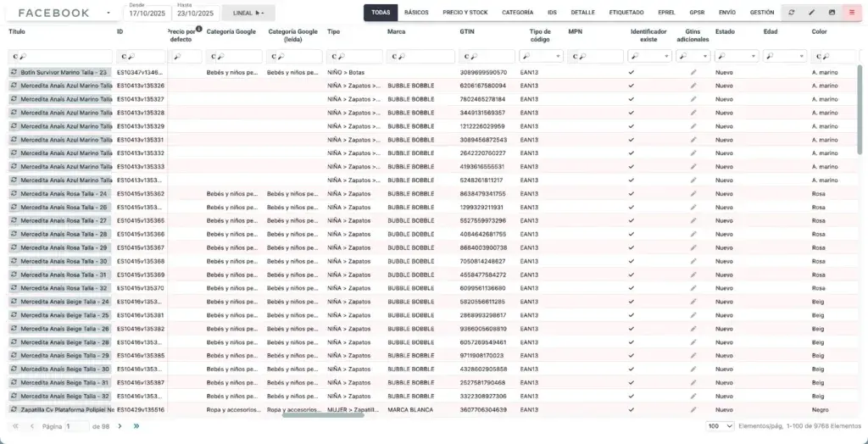The height and width of the screenshot is (444, 868).
Task: Click the NIÑO > Botas type cell
Action: pos(346,73)
